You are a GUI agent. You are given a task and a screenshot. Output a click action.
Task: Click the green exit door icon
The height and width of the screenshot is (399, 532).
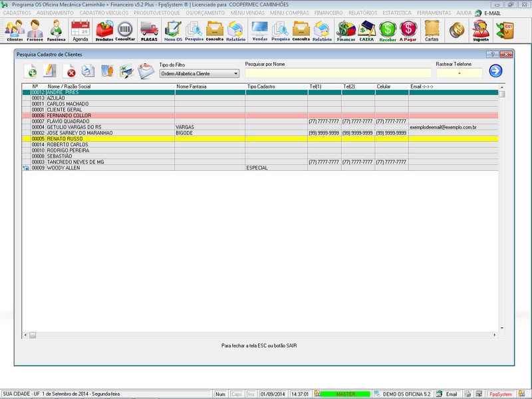pos(505,30)
